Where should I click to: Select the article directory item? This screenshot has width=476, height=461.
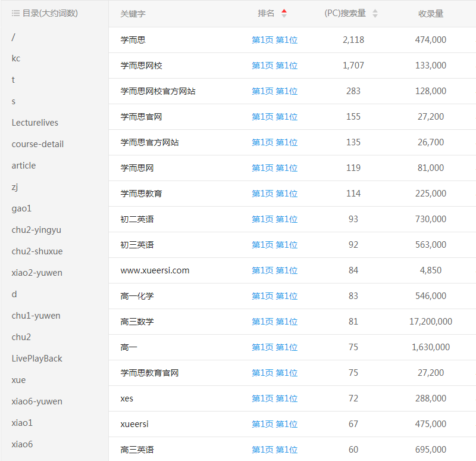click(24, 166)
